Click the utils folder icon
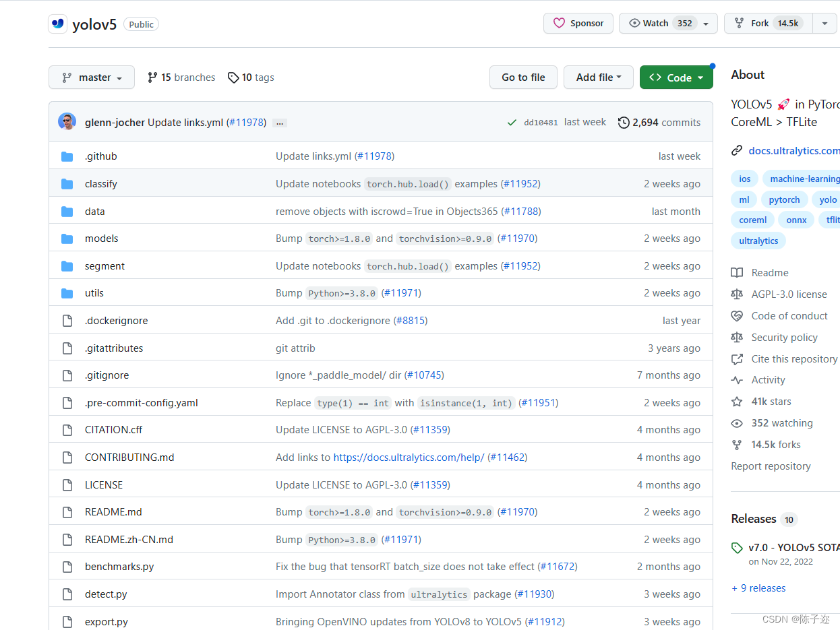840x630 pixels. [67, 293]
